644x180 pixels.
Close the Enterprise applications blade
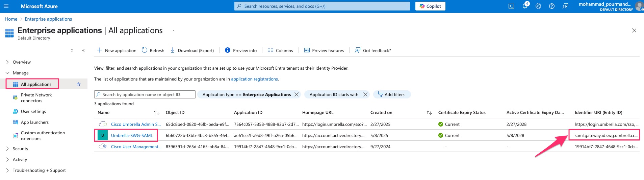634,30
